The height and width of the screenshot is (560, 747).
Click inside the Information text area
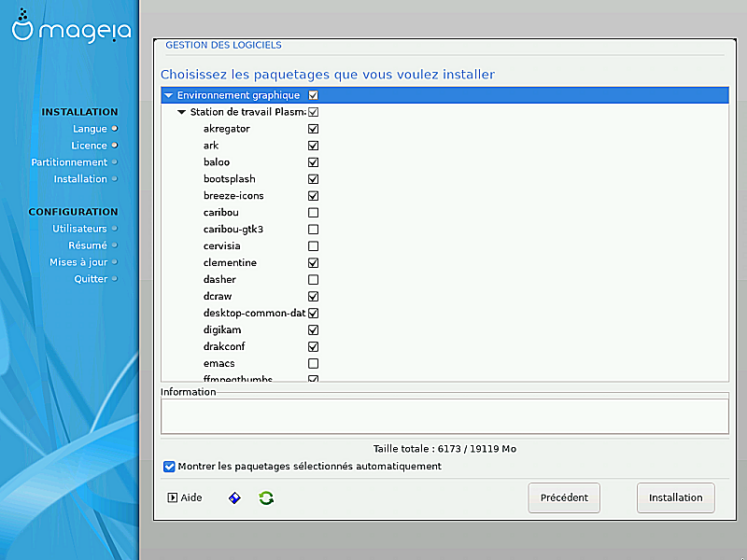pos(444,415)
